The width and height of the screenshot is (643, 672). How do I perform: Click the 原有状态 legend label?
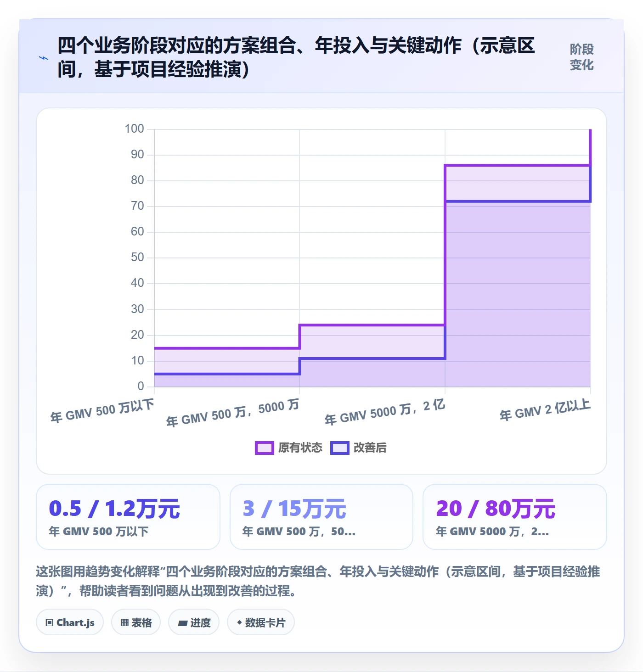(x=300, y=448)
